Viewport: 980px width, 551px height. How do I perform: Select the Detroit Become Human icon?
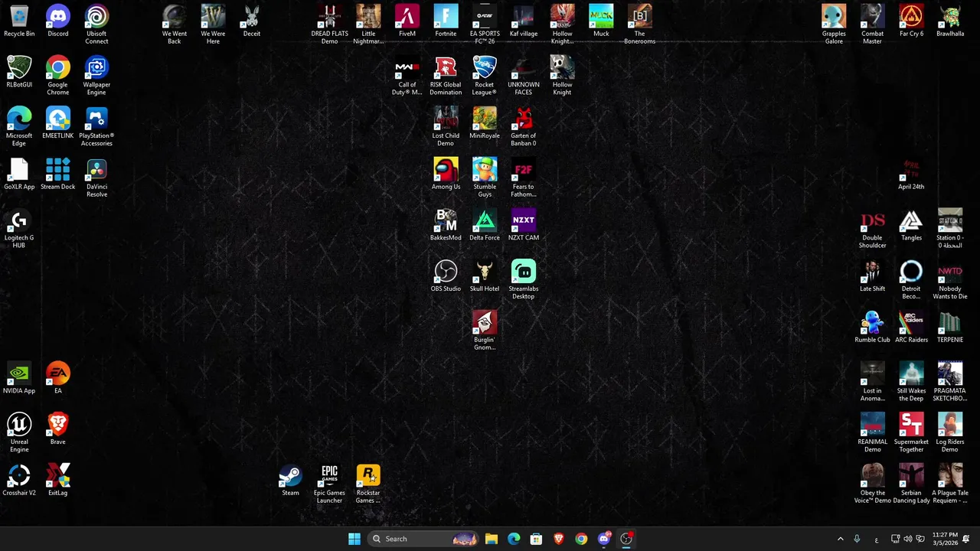pyautogui.click(x=911, y=280)
